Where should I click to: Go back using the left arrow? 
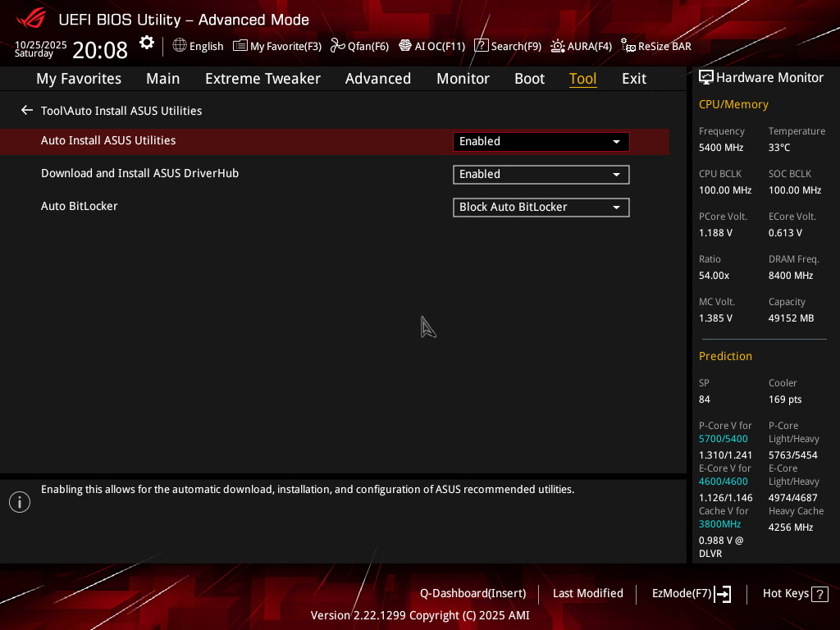point(27,110)
